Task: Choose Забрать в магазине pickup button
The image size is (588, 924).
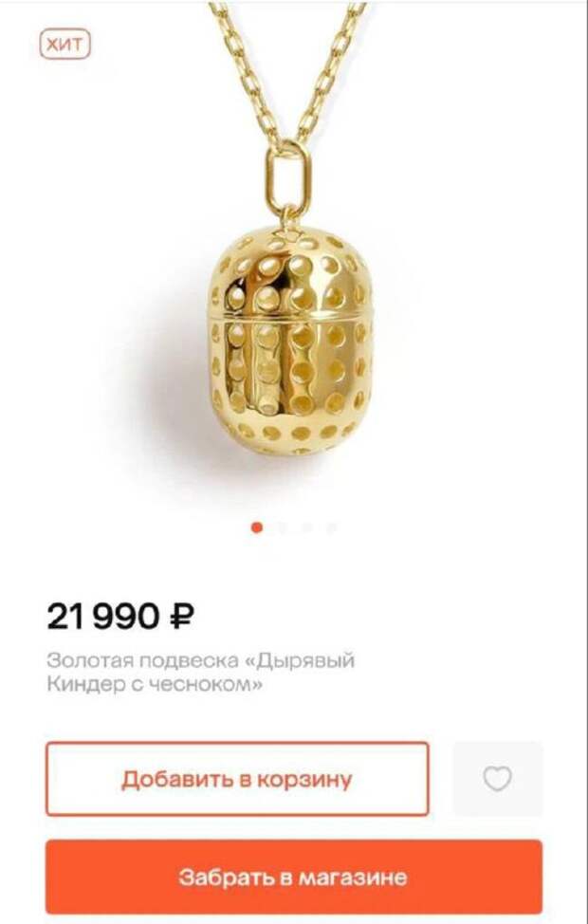Action: (x=293, y=877)
